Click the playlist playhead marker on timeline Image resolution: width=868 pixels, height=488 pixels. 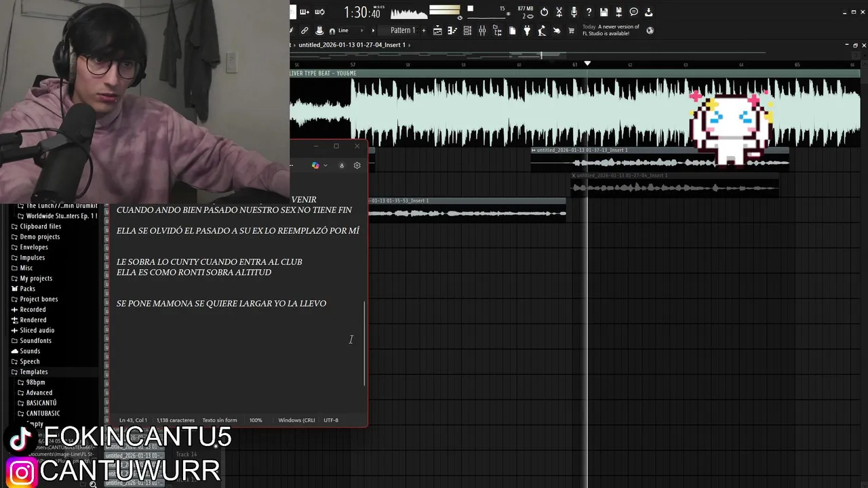tap(587, 63)
